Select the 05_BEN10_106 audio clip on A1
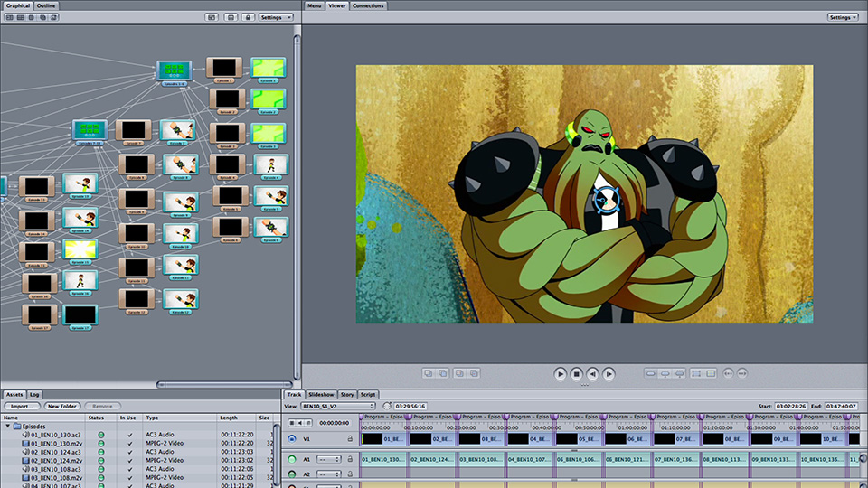The image size is (868, 488). pos(579,459)
